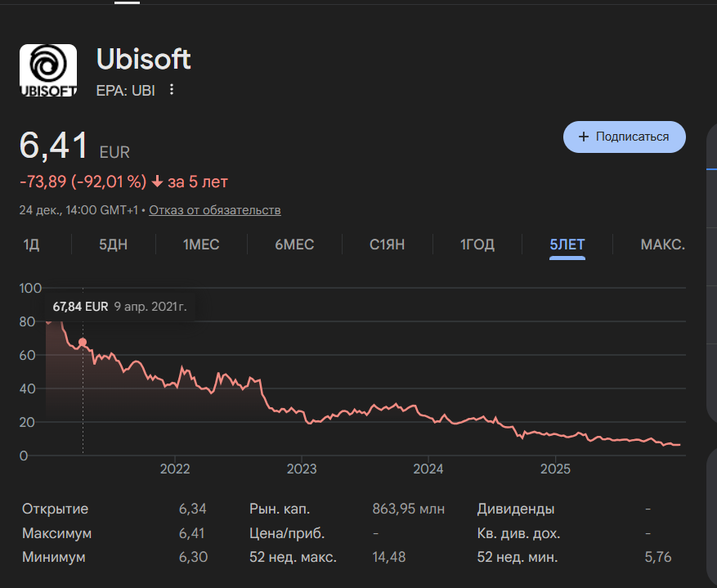Switch to the 5ДН time range

tap(114, 245)
